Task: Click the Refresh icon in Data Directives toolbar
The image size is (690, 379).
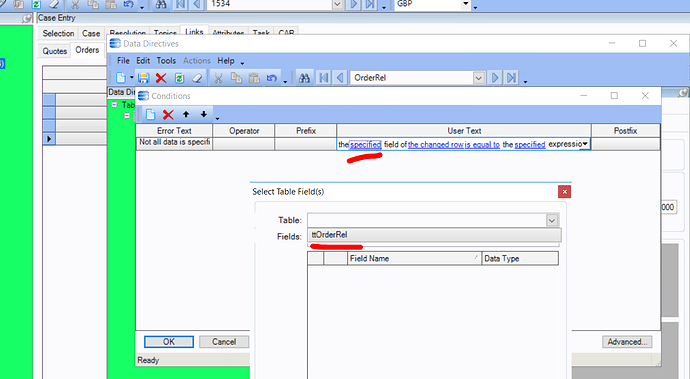Action: point(179,78)
